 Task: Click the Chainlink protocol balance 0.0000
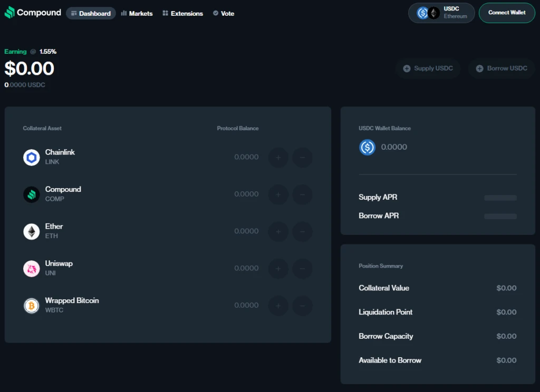pos(247,158)
